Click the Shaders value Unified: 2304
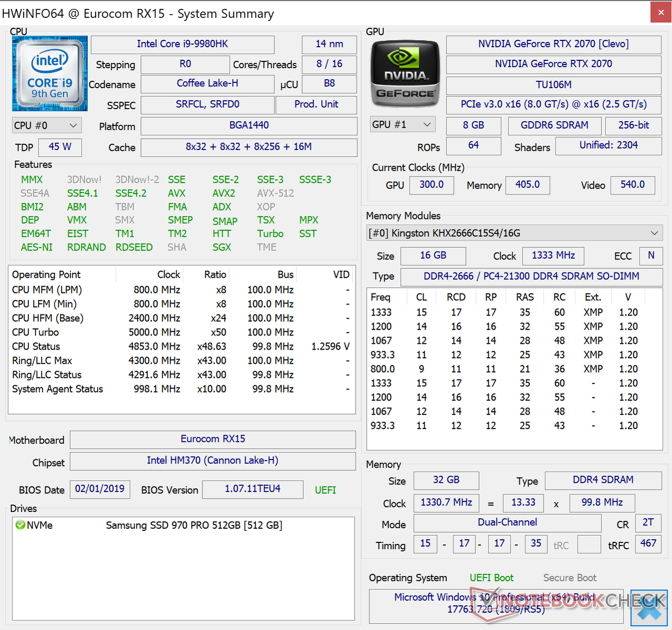 pyautogui.click(x=608, y=145)
